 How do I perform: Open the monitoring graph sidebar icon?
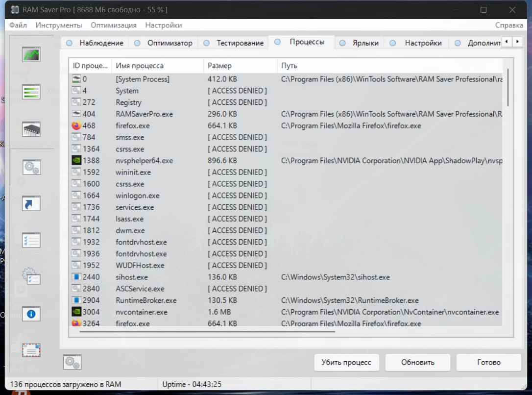point(31,54)
